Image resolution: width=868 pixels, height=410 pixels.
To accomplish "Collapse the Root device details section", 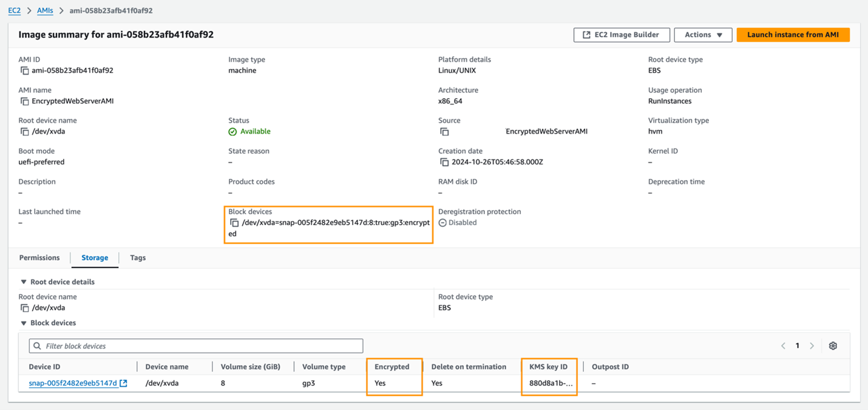I will click(24, 282).
